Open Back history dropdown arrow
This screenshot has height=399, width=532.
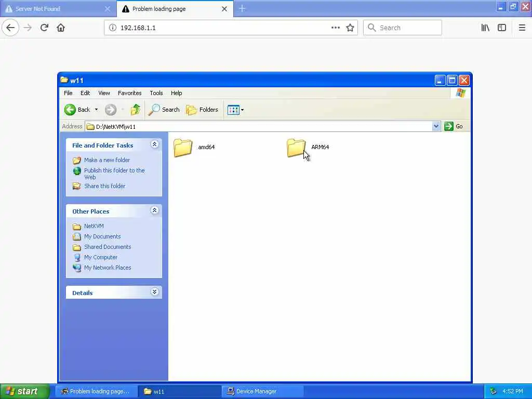(96, 110)
